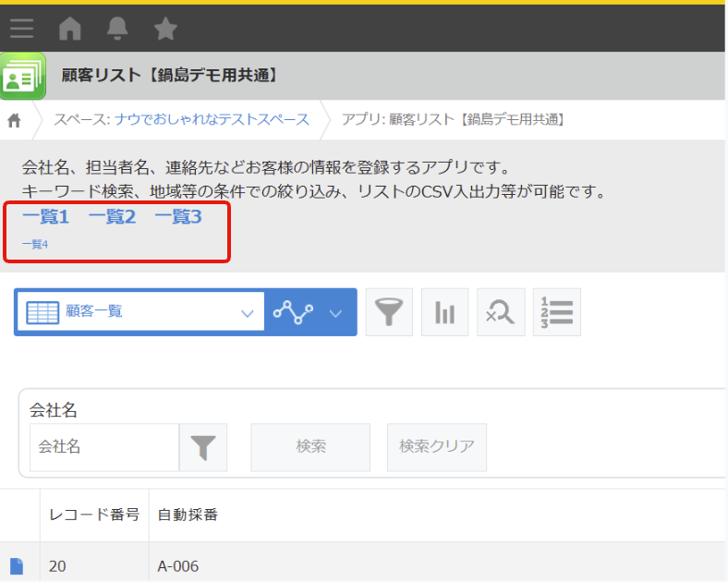Click the funnel button beside 会社名 field
The width and height of the screenshot is (728, 582).
click(203, 448)
